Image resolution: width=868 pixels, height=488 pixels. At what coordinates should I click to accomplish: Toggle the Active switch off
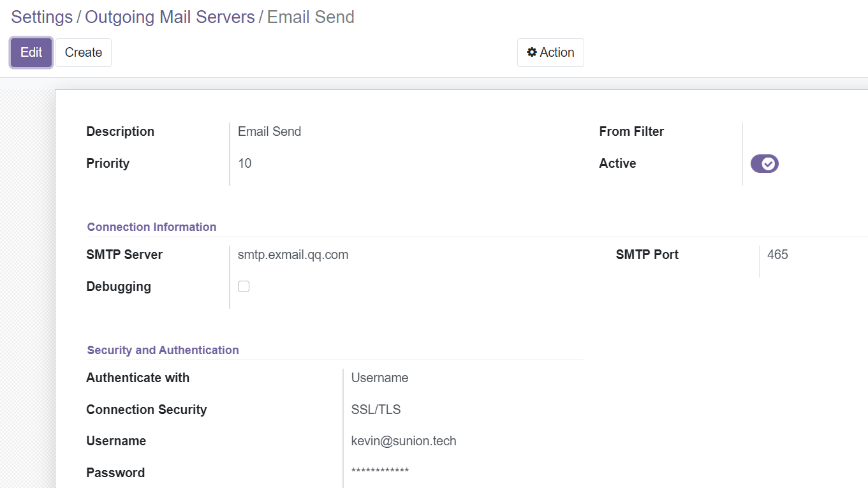click(764, 164)
